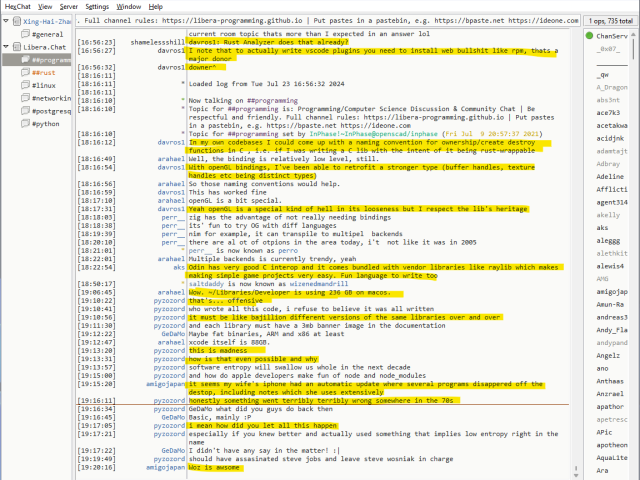
Task: Open the Server menu
Action: (68, 6)
